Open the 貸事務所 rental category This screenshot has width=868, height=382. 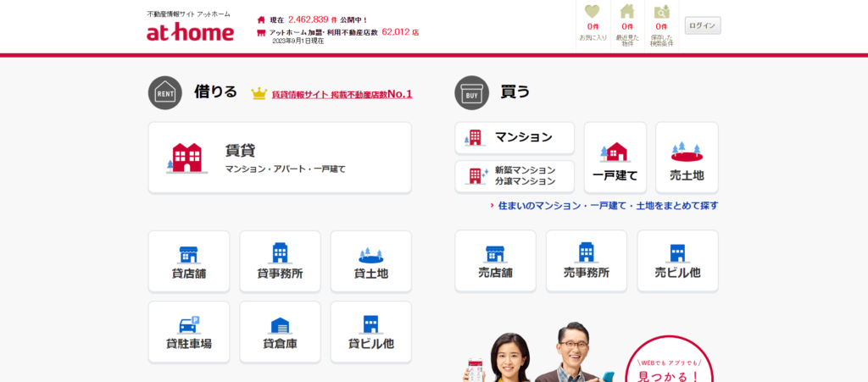pos(280,262)
